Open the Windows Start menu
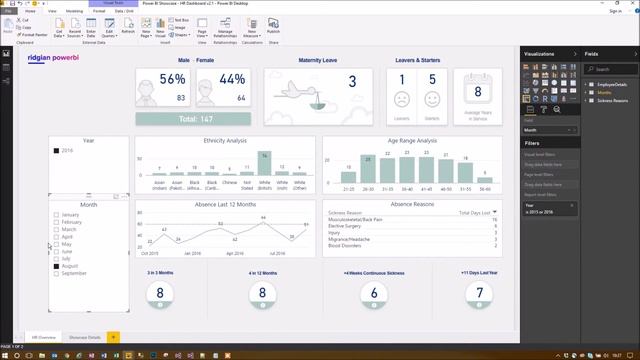Image resolution: width=640 pixels, height=360 pixels. tap(5, 356)
